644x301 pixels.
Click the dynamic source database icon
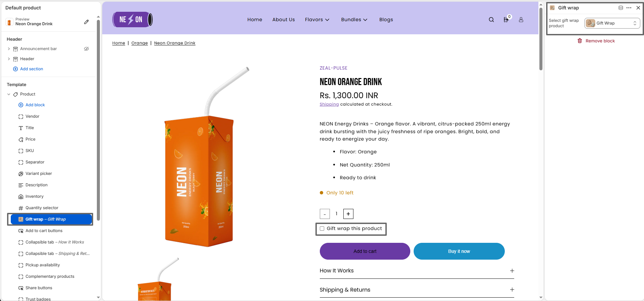(621, 8)
